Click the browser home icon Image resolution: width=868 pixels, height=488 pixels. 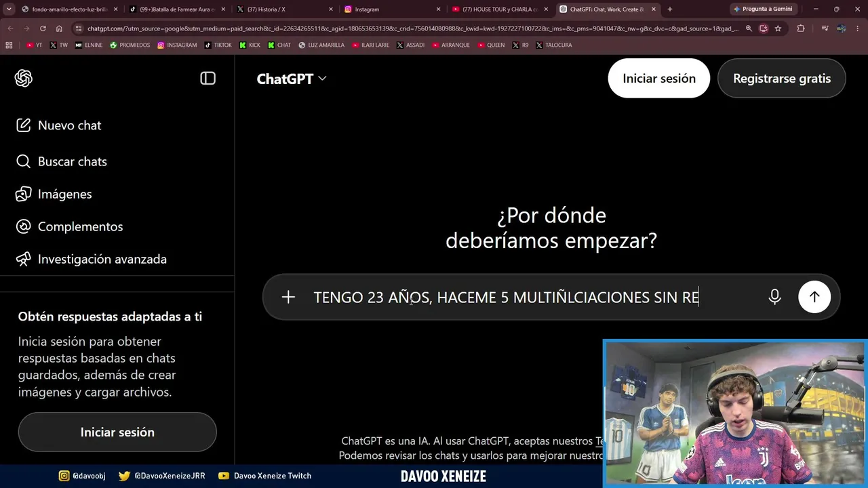(x=59, y=28)
